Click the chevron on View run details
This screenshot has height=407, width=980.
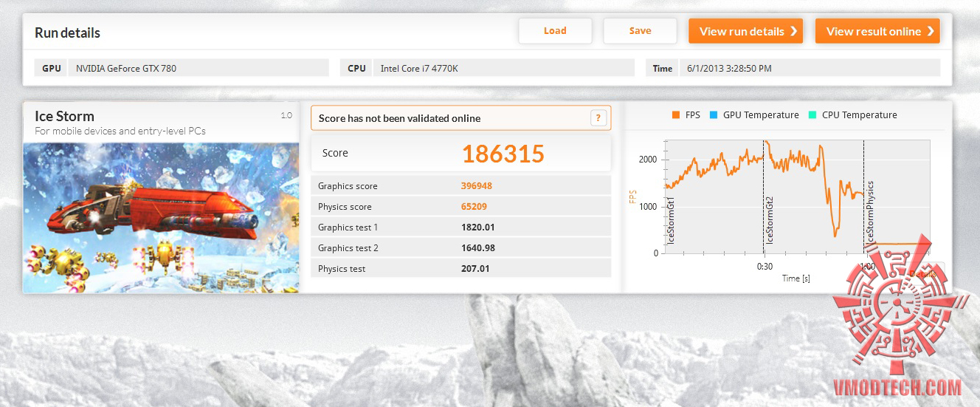[793, 31]
